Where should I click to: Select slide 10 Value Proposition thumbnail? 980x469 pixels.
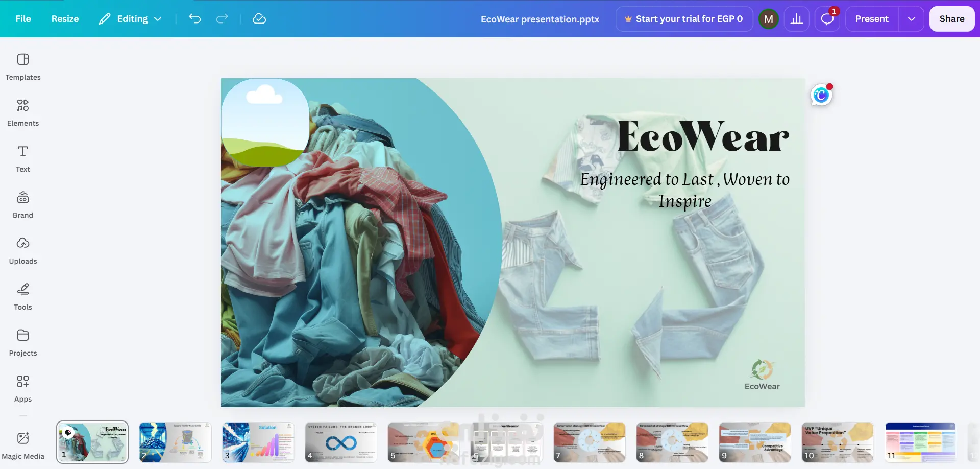tap(837, 442)
